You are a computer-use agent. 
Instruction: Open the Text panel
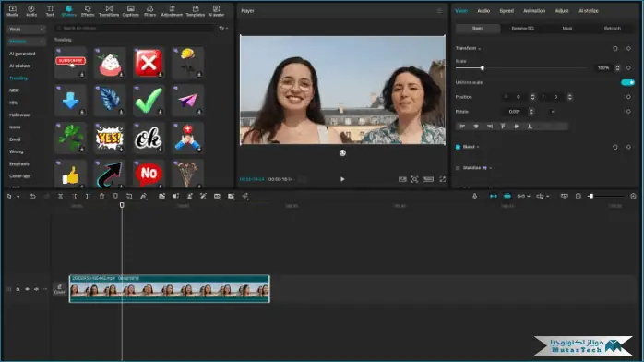pos(50,11)
